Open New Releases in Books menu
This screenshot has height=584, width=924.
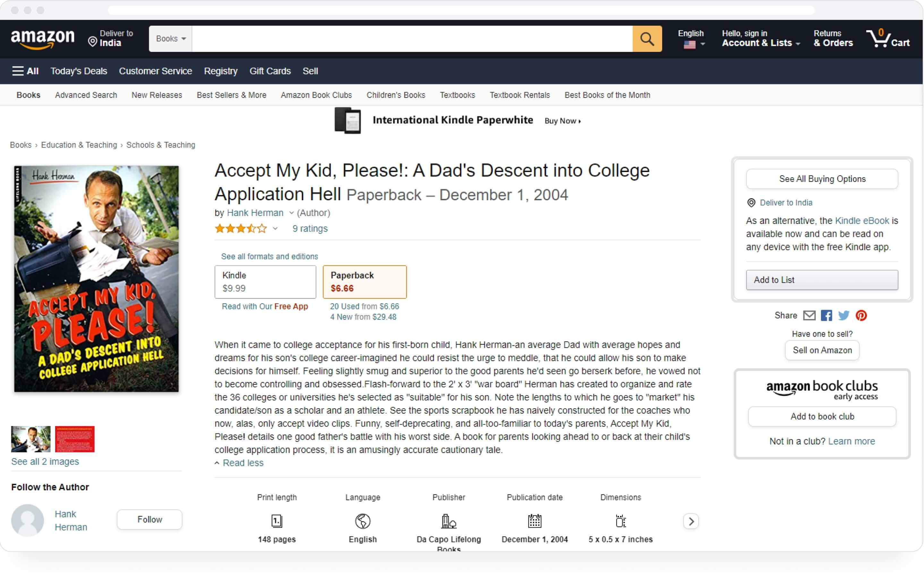157,95
